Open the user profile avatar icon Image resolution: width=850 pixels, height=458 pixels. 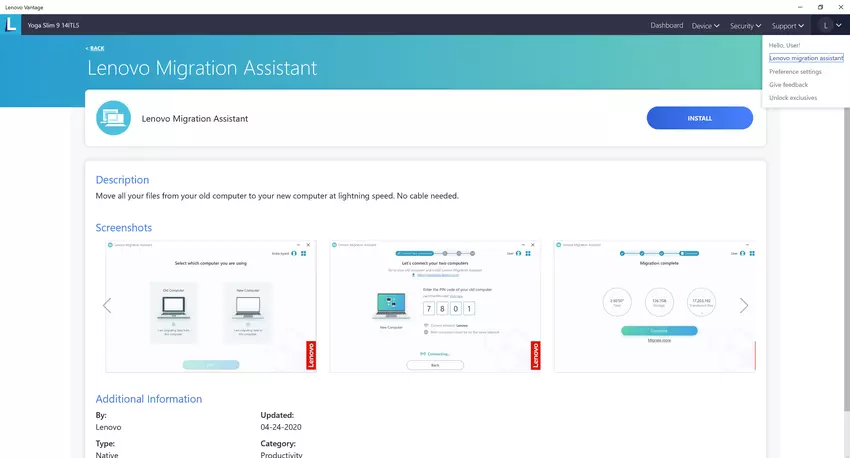click(x=825, y=25)
